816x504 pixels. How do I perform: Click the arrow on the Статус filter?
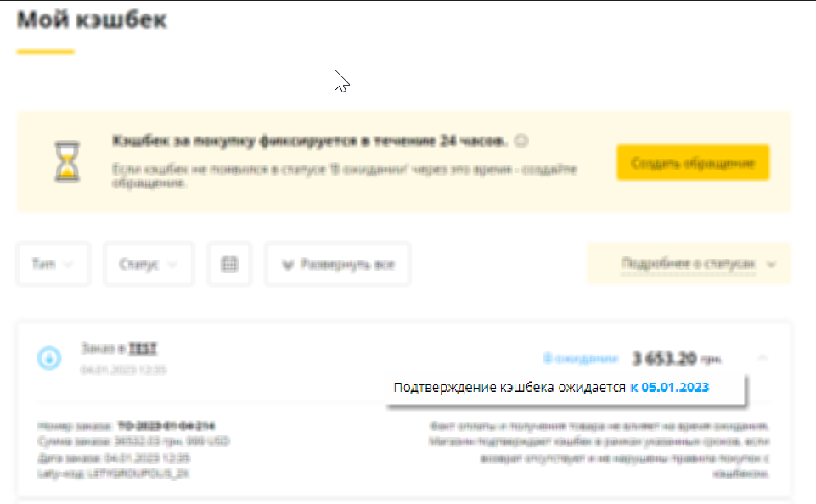tap(172, 265)
